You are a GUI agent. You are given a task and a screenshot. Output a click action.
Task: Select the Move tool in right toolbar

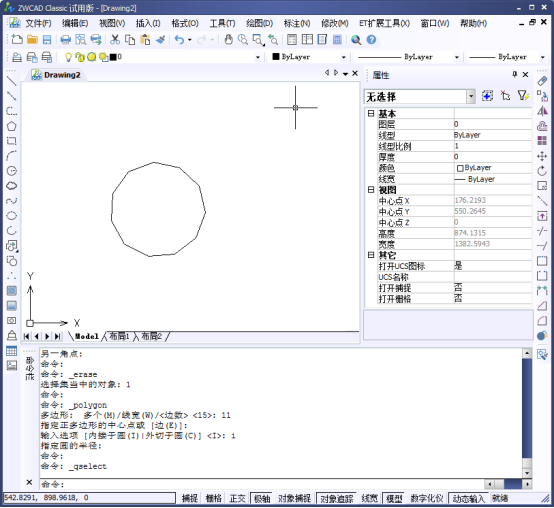(x=542, y=156)
